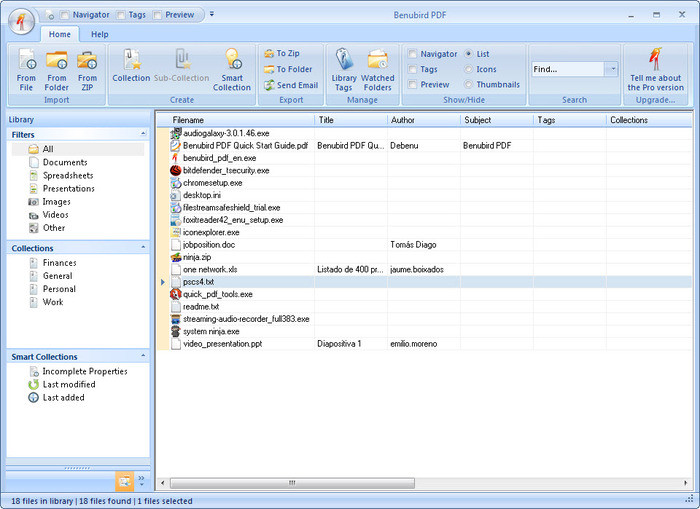Import documents using From Folder

click(x=57, y=70)
